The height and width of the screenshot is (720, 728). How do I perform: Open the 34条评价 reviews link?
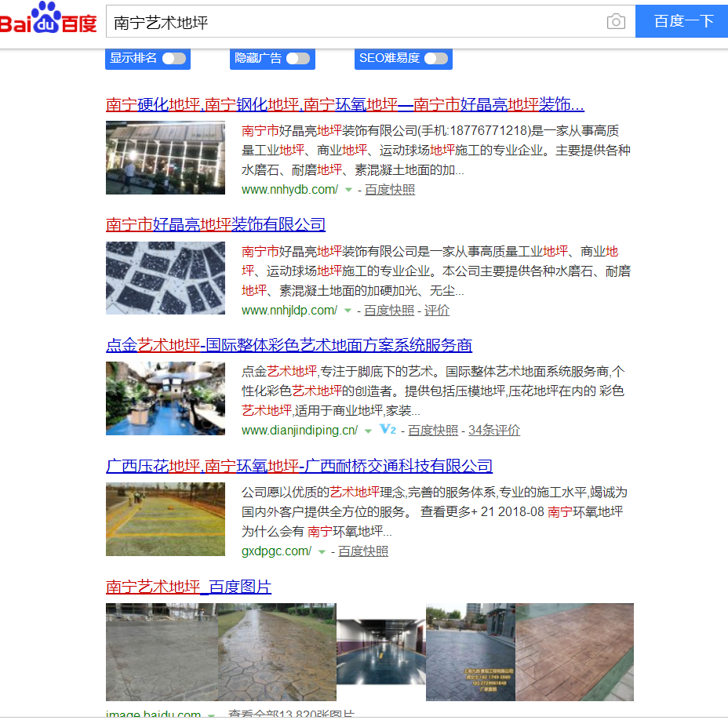pyautogui.click(x=494, y=431)
